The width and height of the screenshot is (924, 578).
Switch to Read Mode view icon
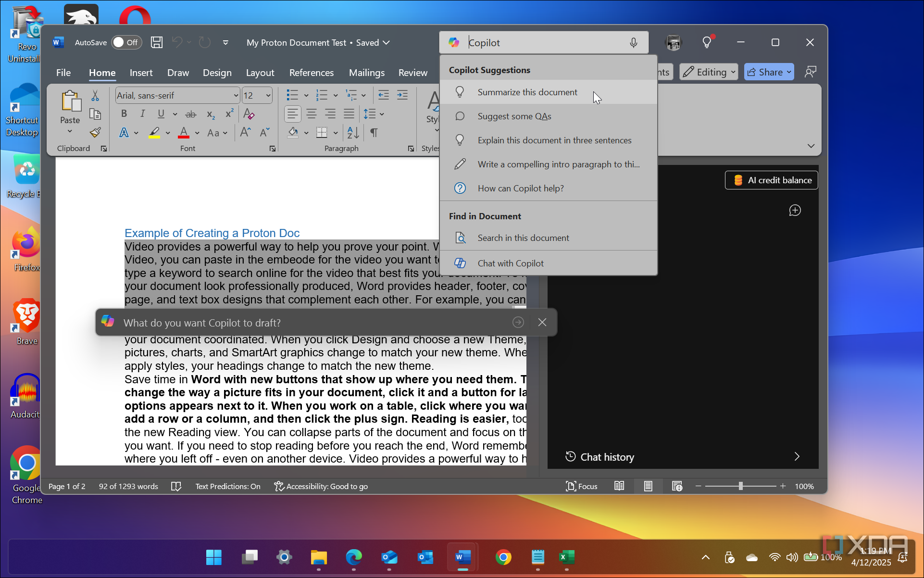[x=619, y=486]
